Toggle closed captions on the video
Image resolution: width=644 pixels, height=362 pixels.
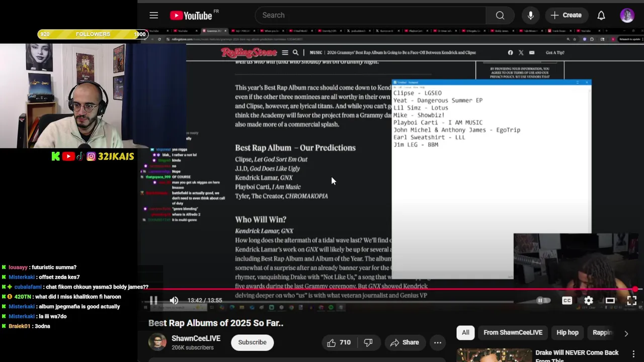click(567, 300)
